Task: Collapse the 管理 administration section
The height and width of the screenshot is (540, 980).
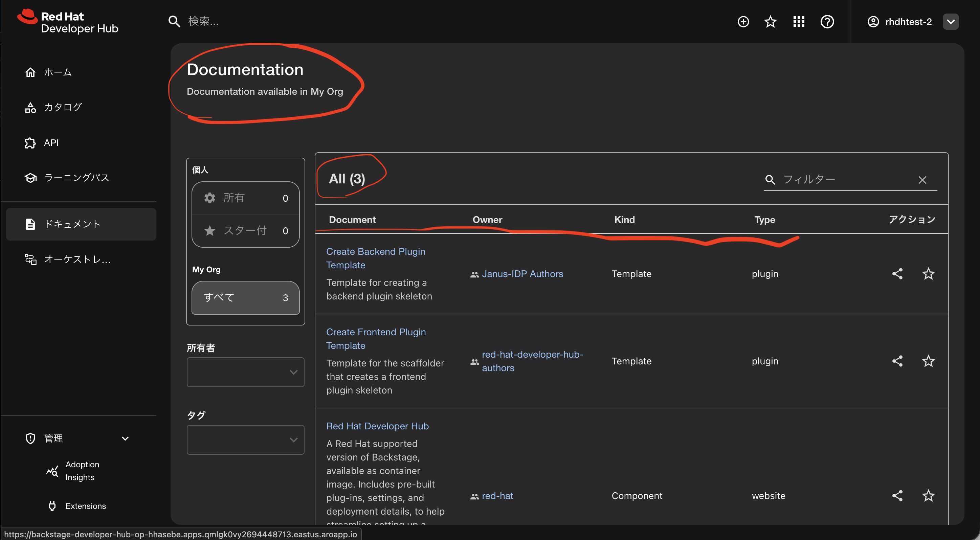Action: (125, 438)
